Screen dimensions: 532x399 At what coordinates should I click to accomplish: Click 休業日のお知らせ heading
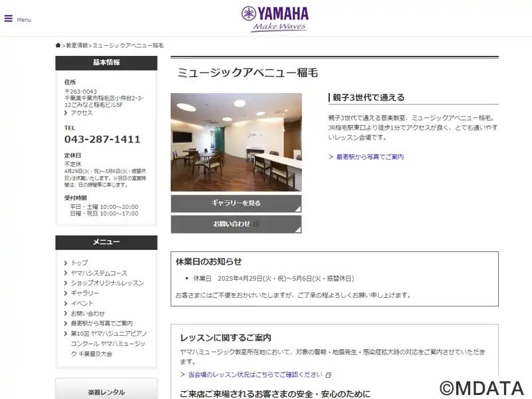tap(209, 261)
